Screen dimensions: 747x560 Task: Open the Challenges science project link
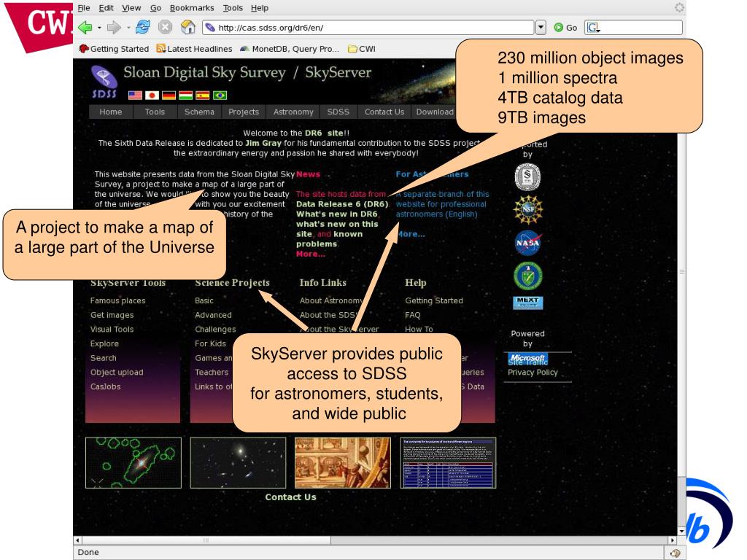215,329
